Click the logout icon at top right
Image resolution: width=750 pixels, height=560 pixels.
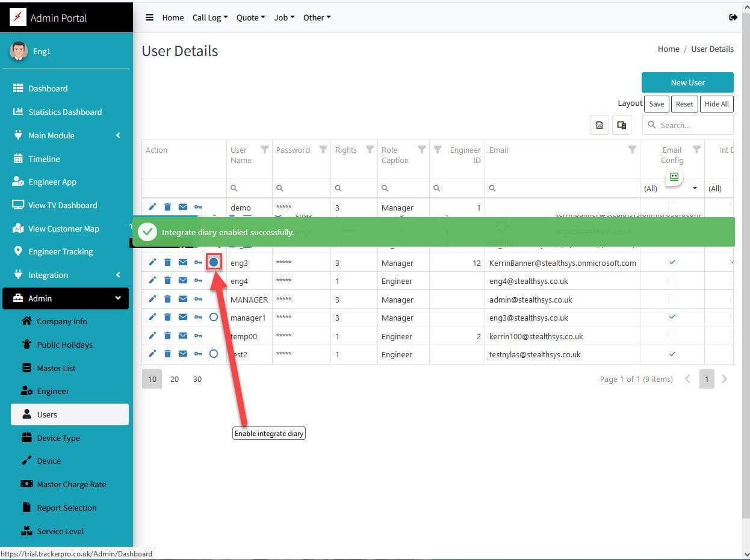coord(733,17)
